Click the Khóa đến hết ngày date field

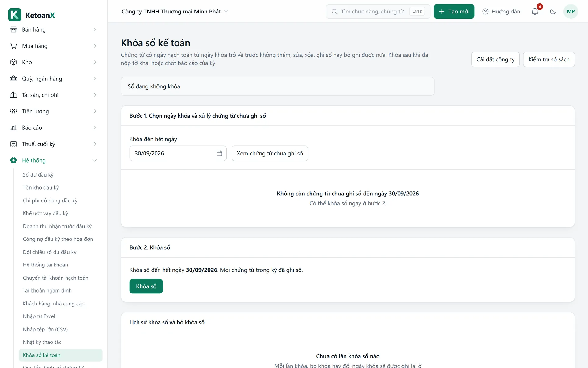[178, 153]
